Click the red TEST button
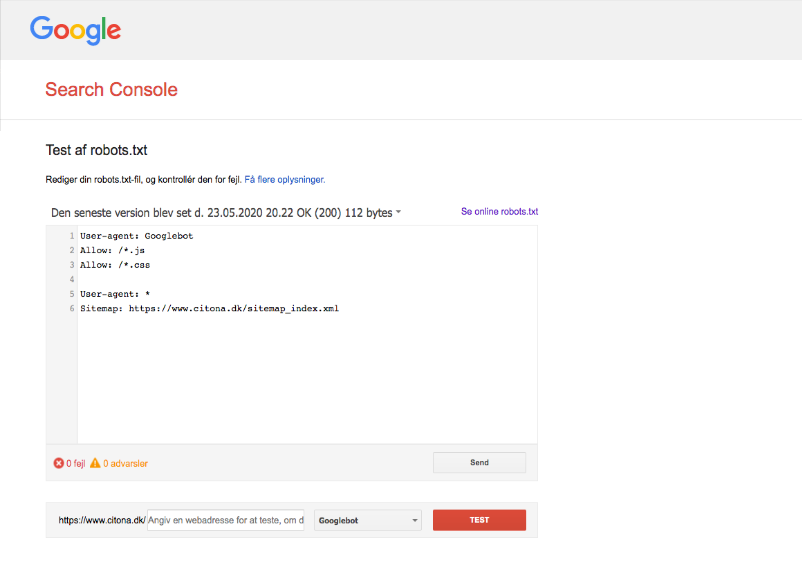Viewport: 802px width, 564px height. [479, 520]
